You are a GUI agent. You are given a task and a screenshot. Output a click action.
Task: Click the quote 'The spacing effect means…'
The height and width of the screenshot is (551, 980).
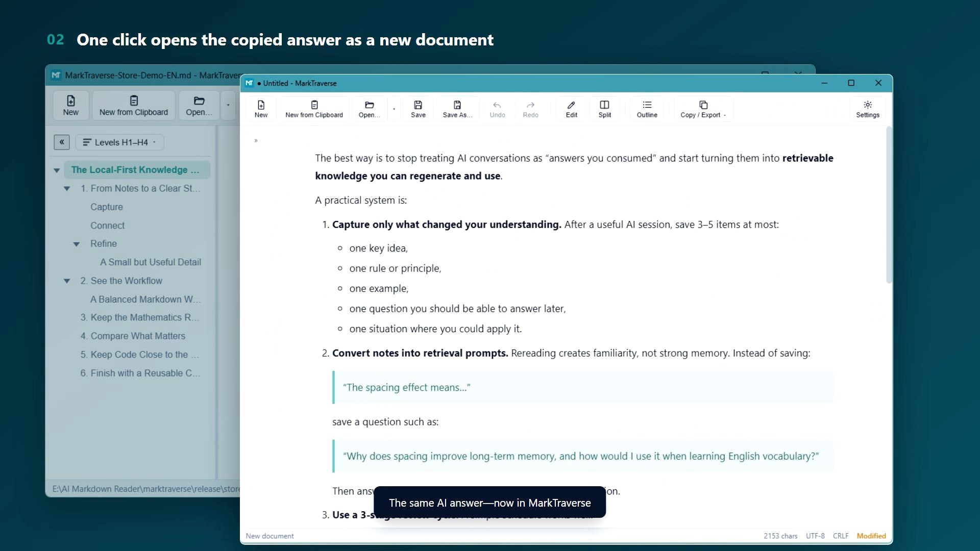(406, 388)
